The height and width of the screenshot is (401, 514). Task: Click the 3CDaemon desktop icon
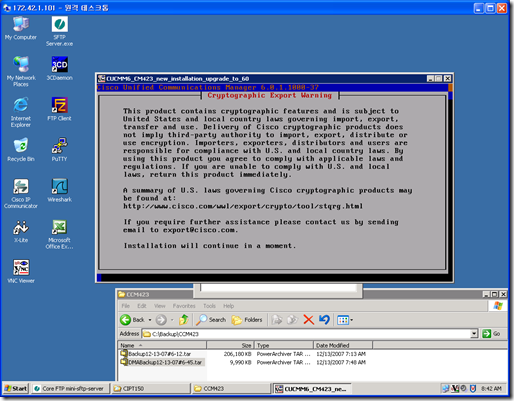tap(59, 68)
